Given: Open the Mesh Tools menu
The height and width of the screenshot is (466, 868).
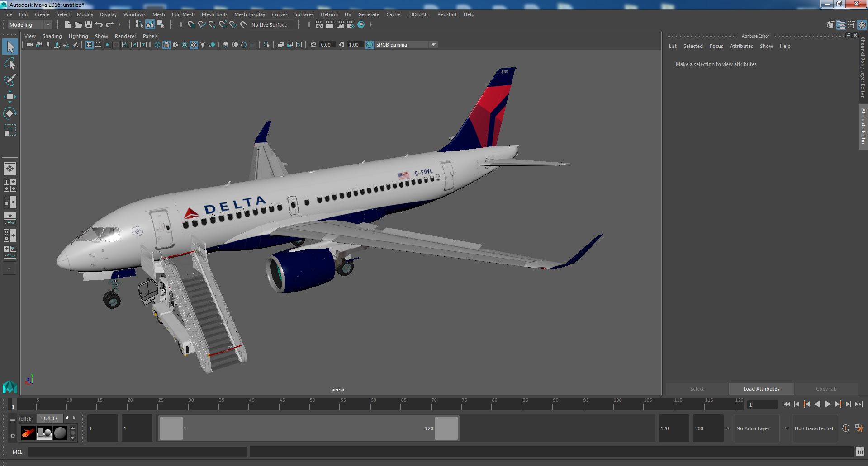Looking at the screenshot, I should pyautogui.click(x=214, y=14).
